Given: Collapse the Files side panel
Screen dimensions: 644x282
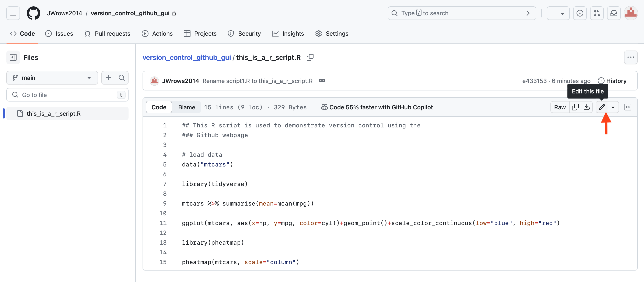Looking at the screenshot, I should 13,57.
